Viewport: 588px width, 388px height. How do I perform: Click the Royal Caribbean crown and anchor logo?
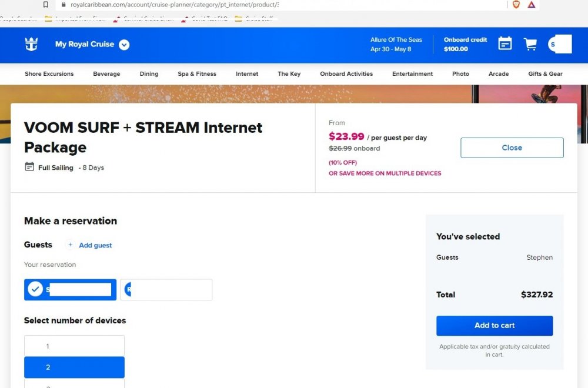(31, 44)
